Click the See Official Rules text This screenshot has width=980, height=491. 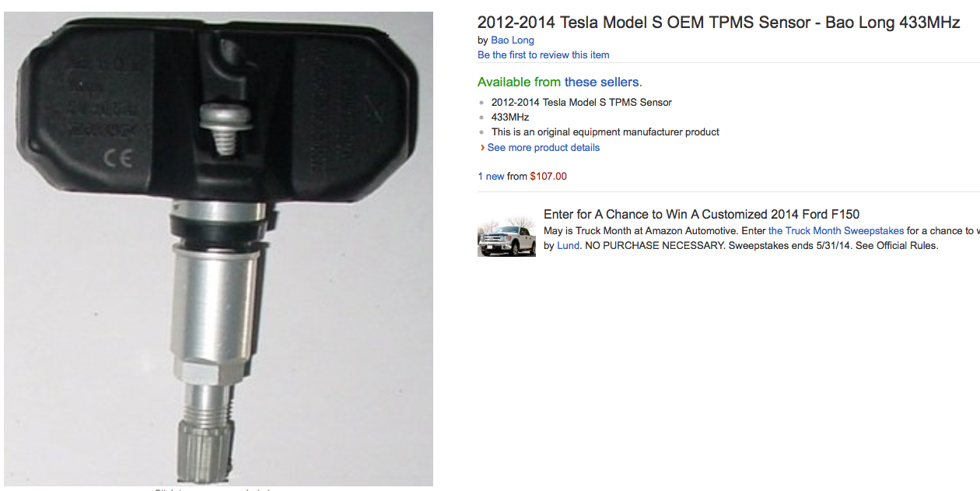pos(897,246)
